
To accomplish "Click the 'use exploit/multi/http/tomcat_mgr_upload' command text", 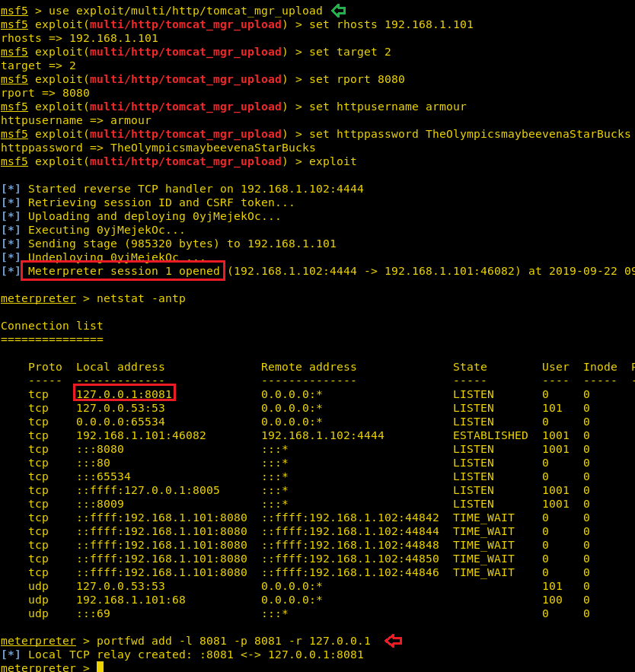I will point(185,11).
